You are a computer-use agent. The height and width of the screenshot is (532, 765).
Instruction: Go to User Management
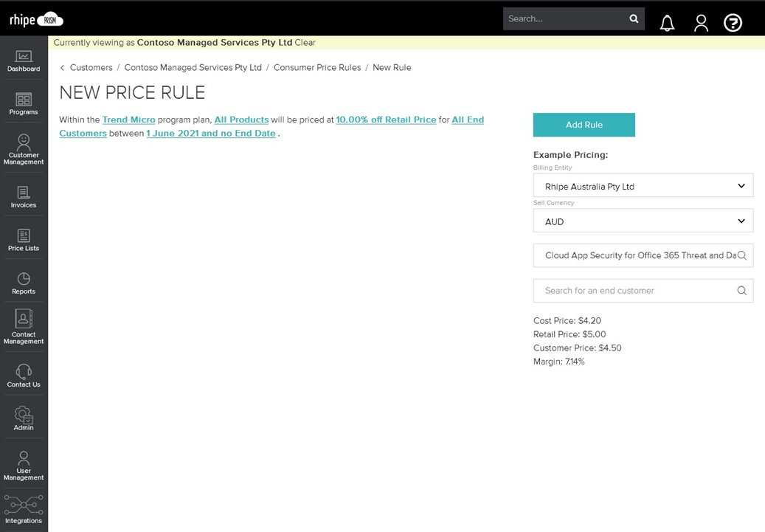point(24,466)
